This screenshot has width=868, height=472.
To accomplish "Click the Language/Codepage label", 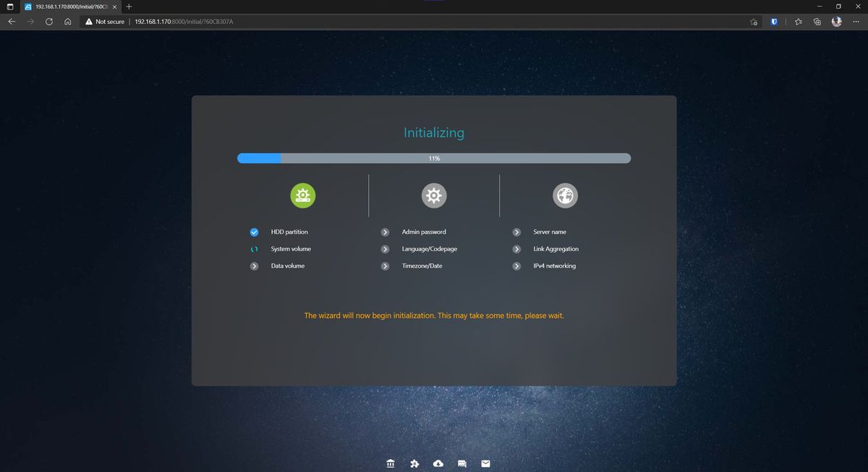I will coord(430,249).
